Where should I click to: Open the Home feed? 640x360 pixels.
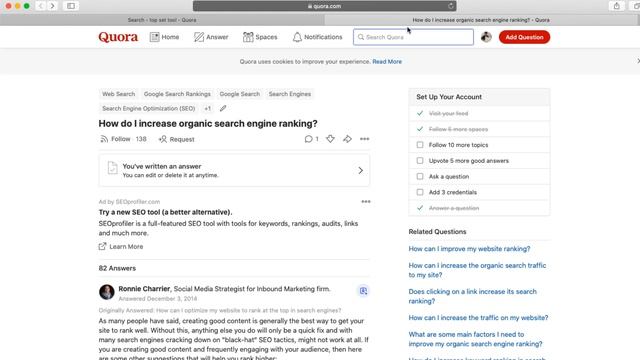(x=164, y=37)
